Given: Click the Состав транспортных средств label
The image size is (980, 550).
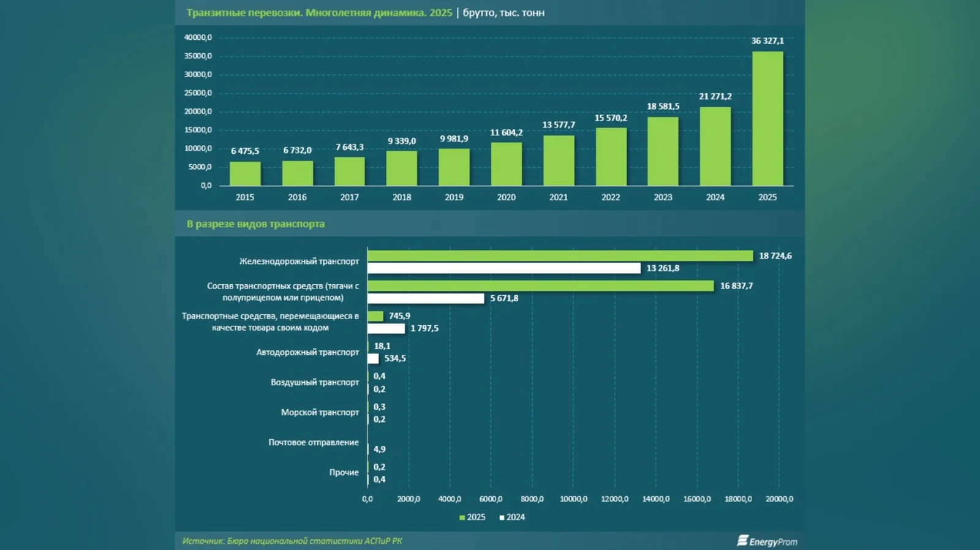Looking at the screenshot, I should coord(283,292).
